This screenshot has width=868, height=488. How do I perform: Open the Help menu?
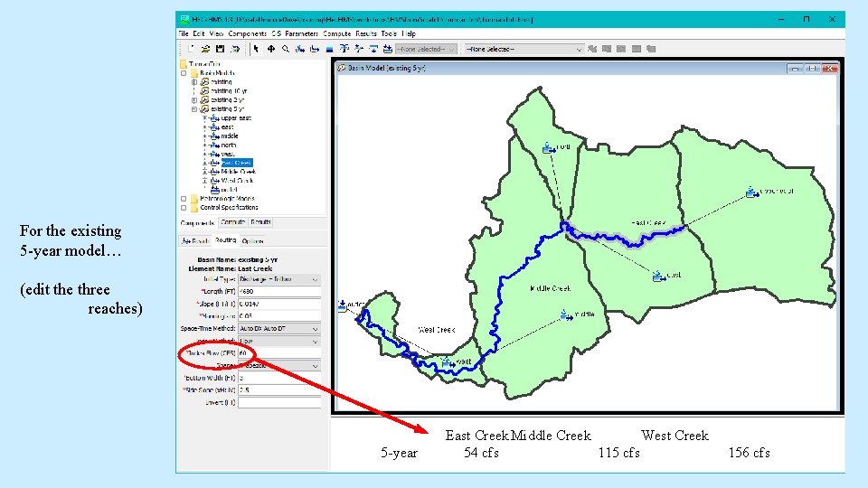(409, 33)
